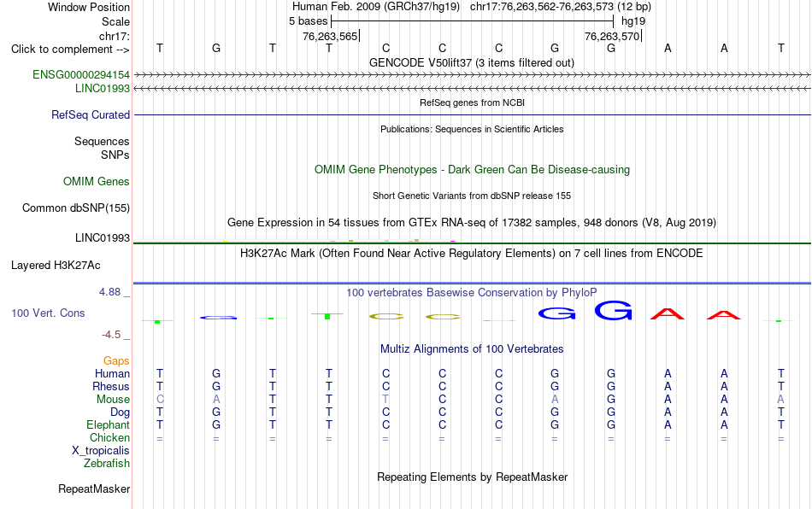Click the chr17: base position label
The width and height of the screenshot is (812, 509).
tap(114, 36)
